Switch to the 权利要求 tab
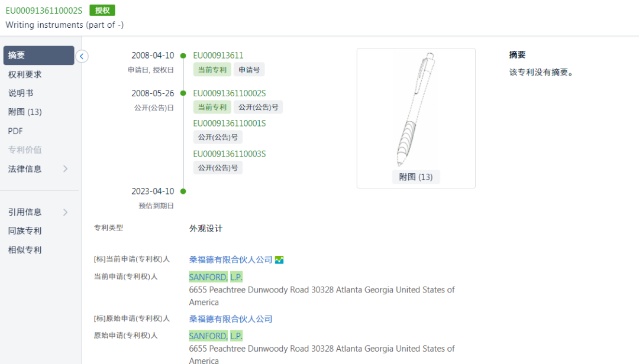This screenshot has width=639, height=364. [x=25, y=74]
